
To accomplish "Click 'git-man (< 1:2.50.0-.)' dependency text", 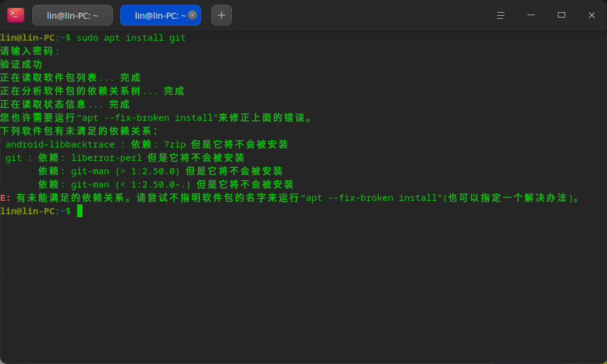I will pyautogui.click(x=131, y=184).
